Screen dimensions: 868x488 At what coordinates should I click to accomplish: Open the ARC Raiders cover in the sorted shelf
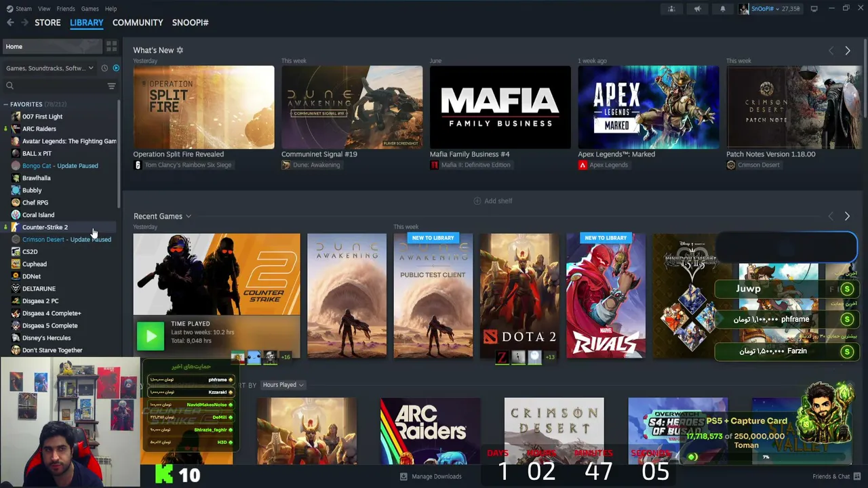pos(430,431)
